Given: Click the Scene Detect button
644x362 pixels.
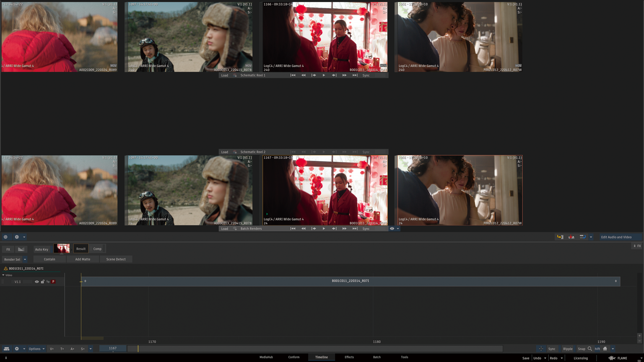Looking at the screenshot, I should (116, 259).
